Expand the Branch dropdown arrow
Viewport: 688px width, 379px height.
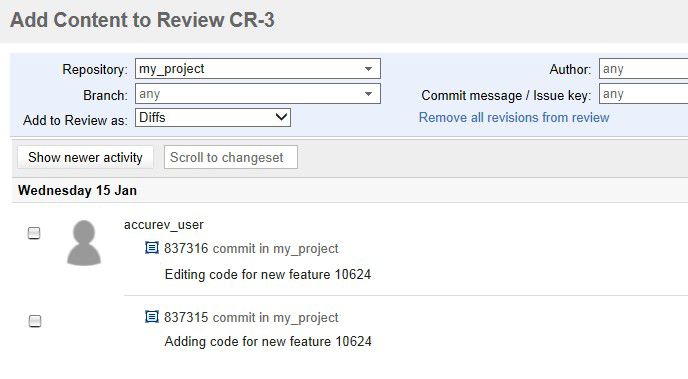point(369,94)
